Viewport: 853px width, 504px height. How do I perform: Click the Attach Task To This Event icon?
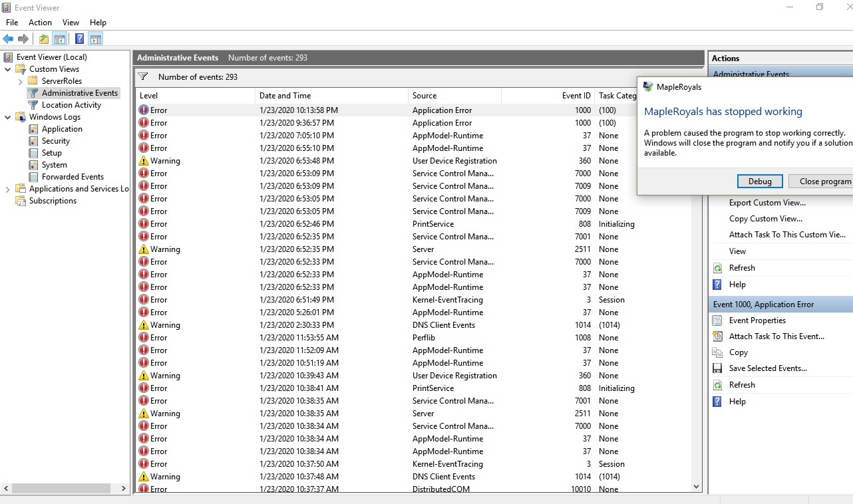coord(717,336)
